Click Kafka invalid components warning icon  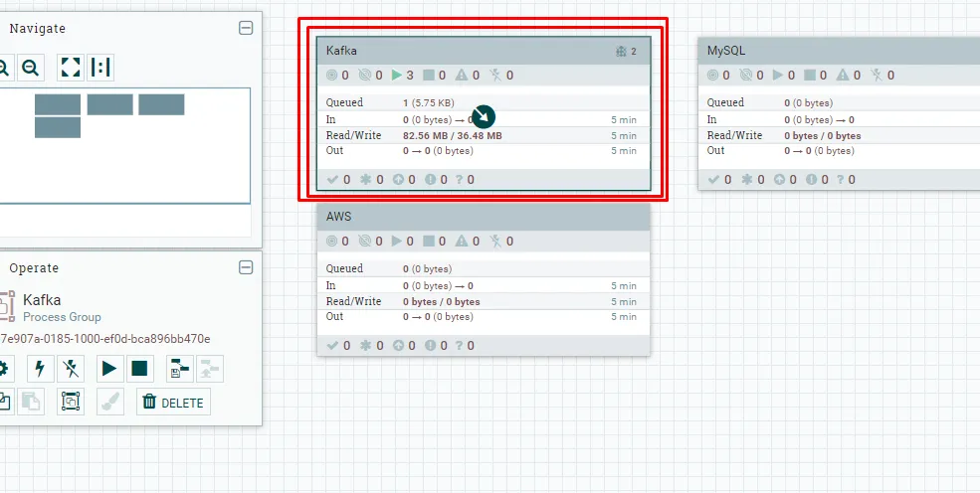tap(462, 75)
